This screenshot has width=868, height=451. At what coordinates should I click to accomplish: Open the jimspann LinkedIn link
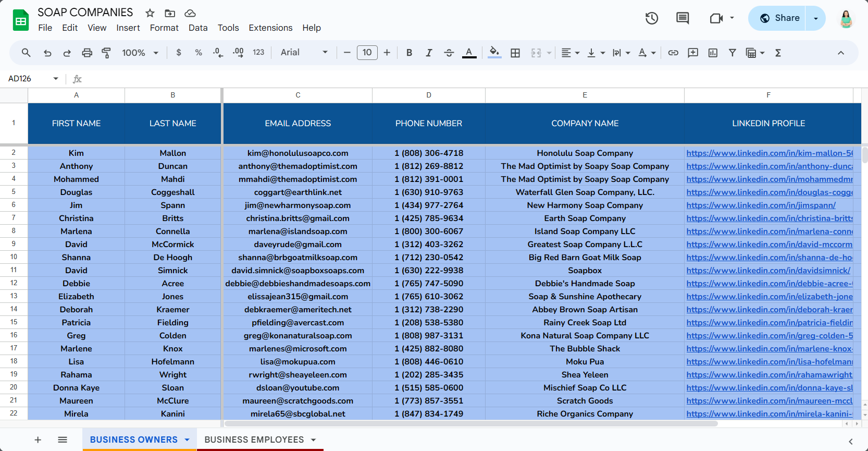761,205
